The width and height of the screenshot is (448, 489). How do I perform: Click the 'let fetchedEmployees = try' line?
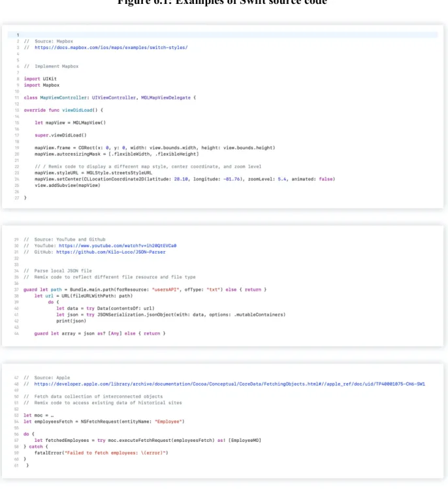pos(148,441)
